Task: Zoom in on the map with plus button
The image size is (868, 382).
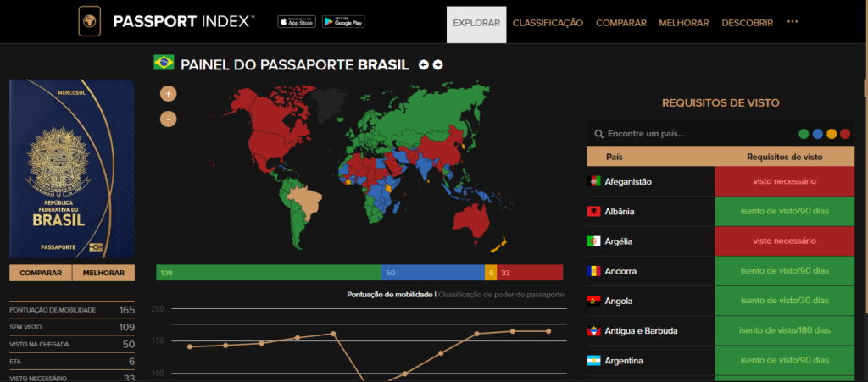Action: (169, 94)
